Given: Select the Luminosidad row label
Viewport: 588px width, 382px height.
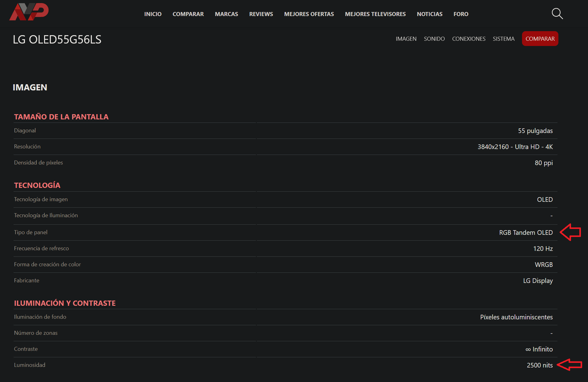Looking at the screenshot, I should (30, 365).
